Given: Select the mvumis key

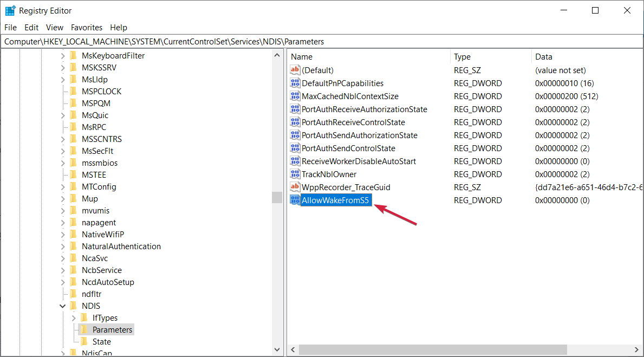Looking at the screenshot, I should pyautogui.click(x=95, y=210).
